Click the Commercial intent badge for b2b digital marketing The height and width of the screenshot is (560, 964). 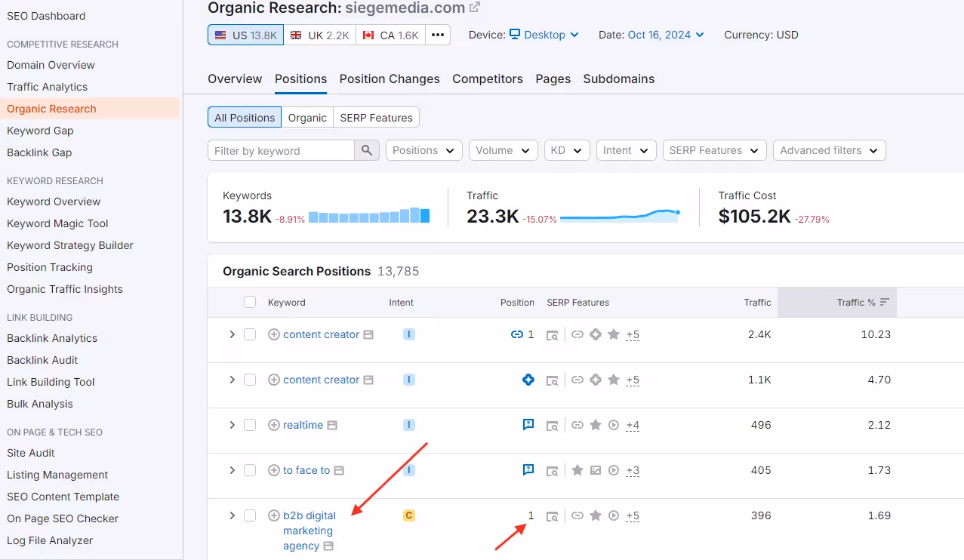click(409, 515)
